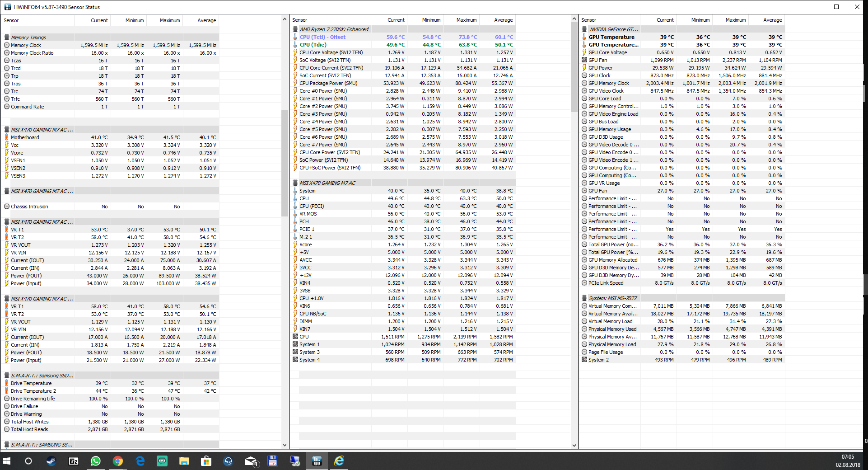The height and width of the screenshot is (470, 868).
Task: Click the thermometer icon beside Drive Temperature 2
Action: pyautogui.click(x=7, y=391)
